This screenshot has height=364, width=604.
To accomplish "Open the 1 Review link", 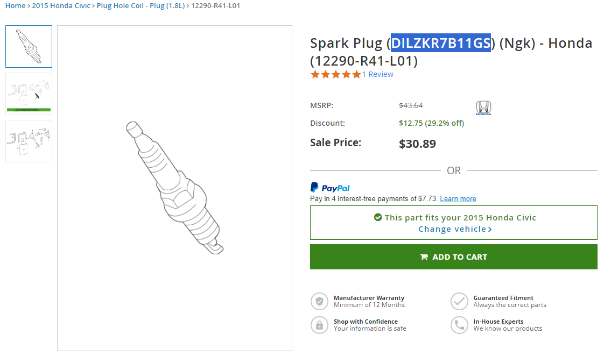I will pos(378,75).
